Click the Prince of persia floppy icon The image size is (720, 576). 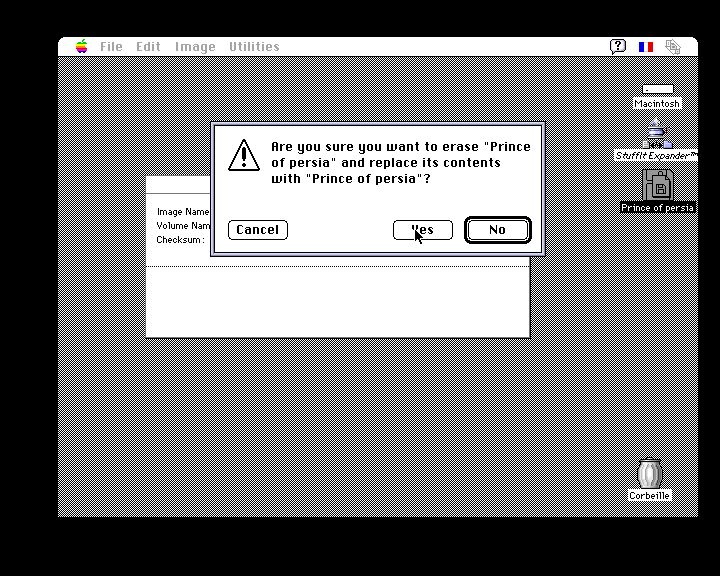657,184
